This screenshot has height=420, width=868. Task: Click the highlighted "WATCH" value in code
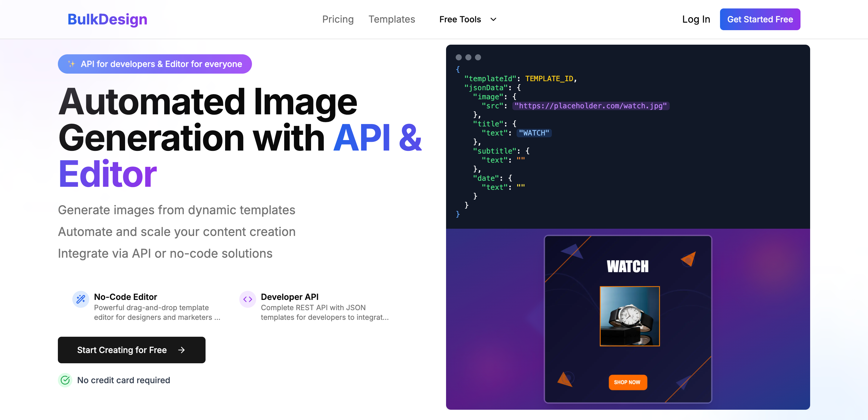point(534,133)
